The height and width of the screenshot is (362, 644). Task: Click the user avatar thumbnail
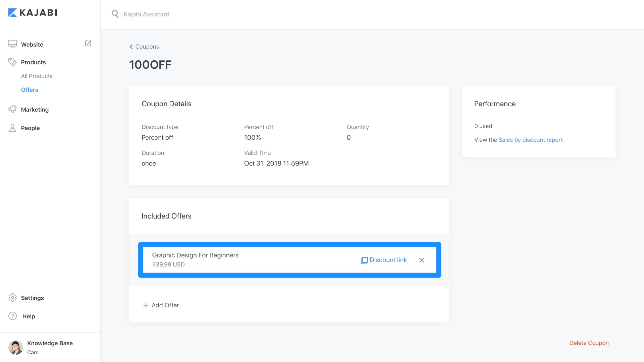(x=15, y=347)
